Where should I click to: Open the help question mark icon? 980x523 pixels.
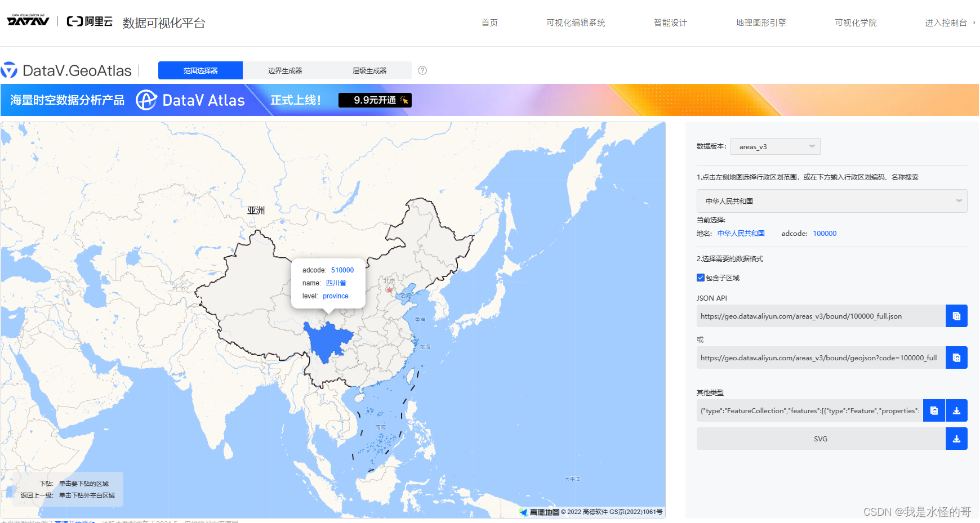(422, 70)
